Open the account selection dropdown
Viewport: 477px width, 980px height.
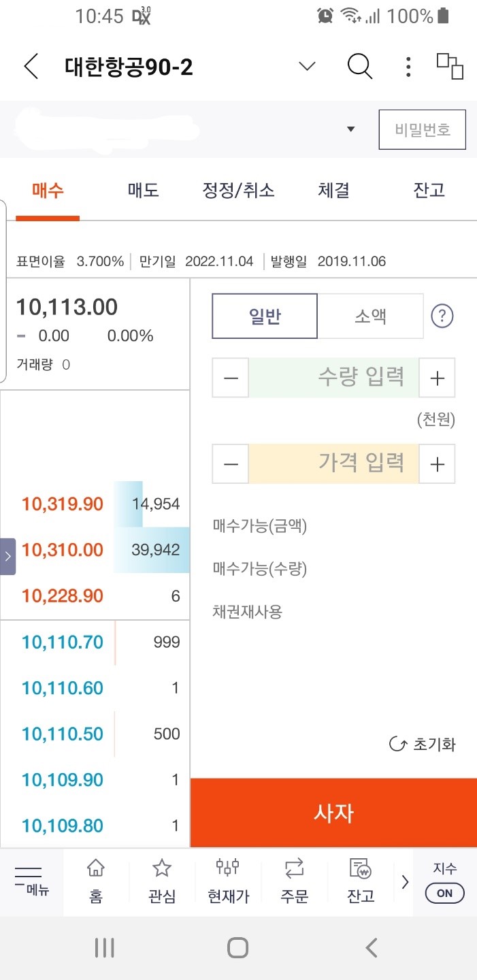tap(350, 129)
